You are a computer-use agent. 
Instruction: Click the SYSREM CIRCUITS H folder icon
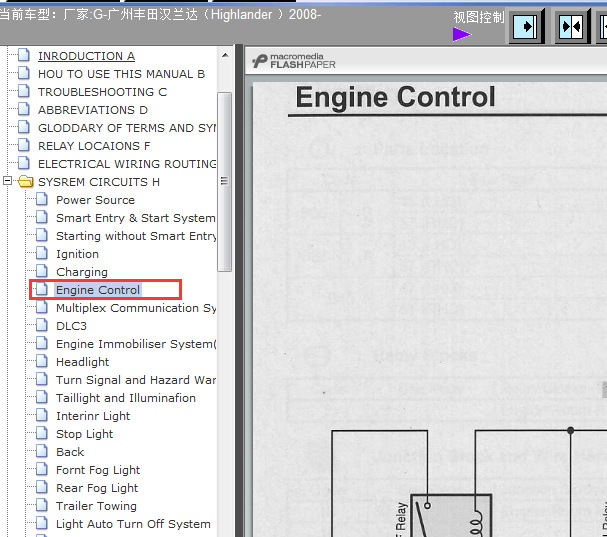pyautogui.click(x=26, y=181)
